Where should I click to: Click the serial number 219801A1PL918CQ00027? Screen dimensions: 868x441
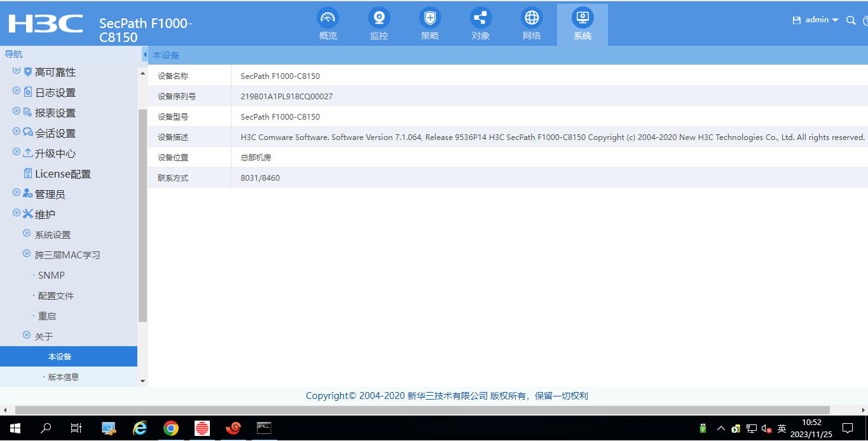(x=287, y=97)
